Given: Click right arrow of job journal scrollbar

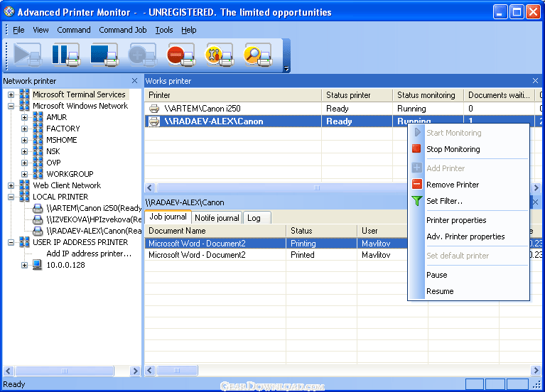Looking at the screenshot, I should [x=536, y=371].
